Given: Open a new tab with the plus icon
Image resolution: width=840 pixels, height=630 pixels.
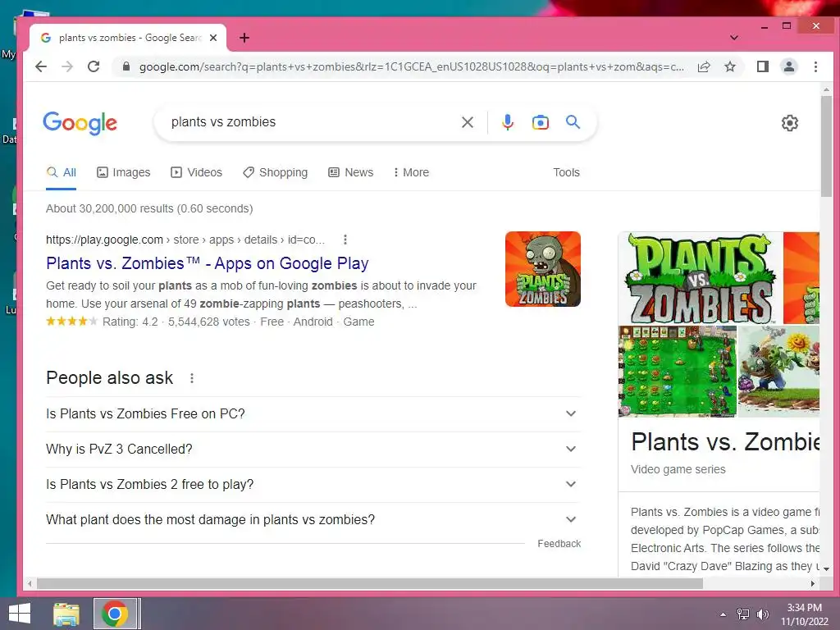Looking at the screenshot, I should click(244, 38).
